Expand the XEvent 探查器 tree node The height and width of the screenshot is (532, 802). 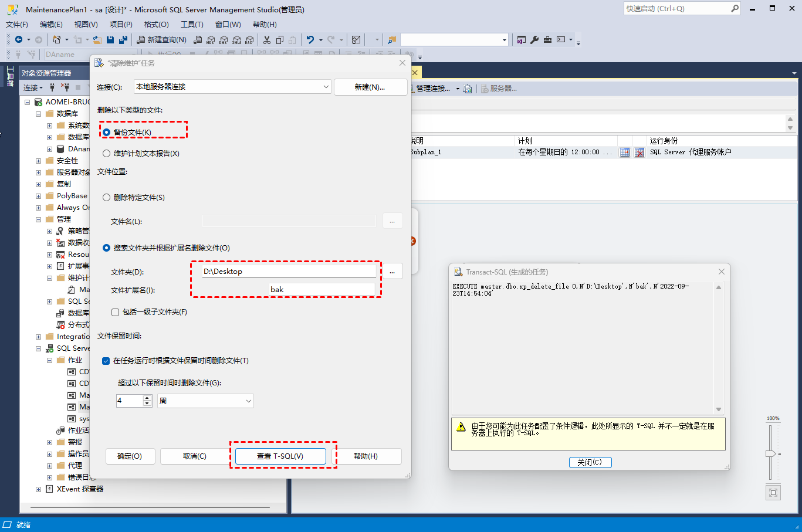point(38,489)
